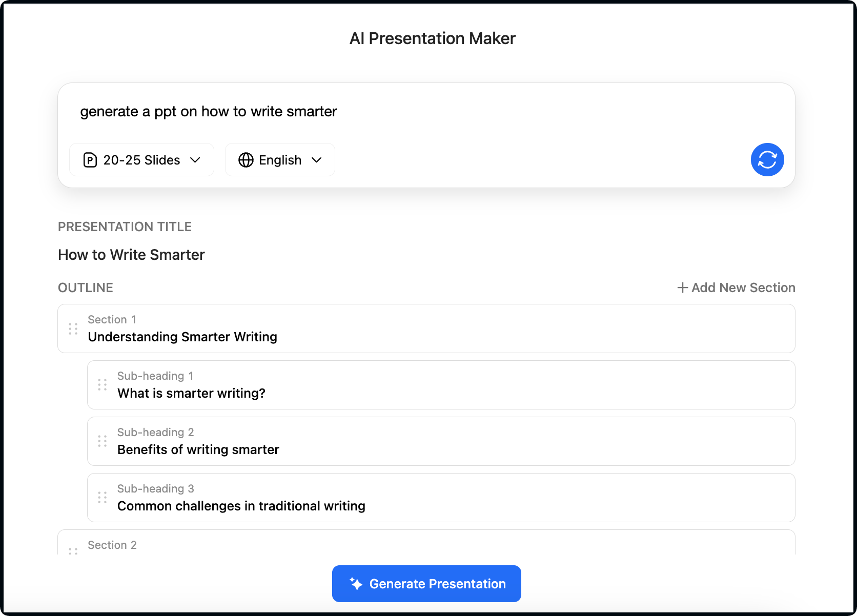This screenshot has width=857, height=616.
Task: Click the Sub-heading 1 drag handle
Action: 103,385
